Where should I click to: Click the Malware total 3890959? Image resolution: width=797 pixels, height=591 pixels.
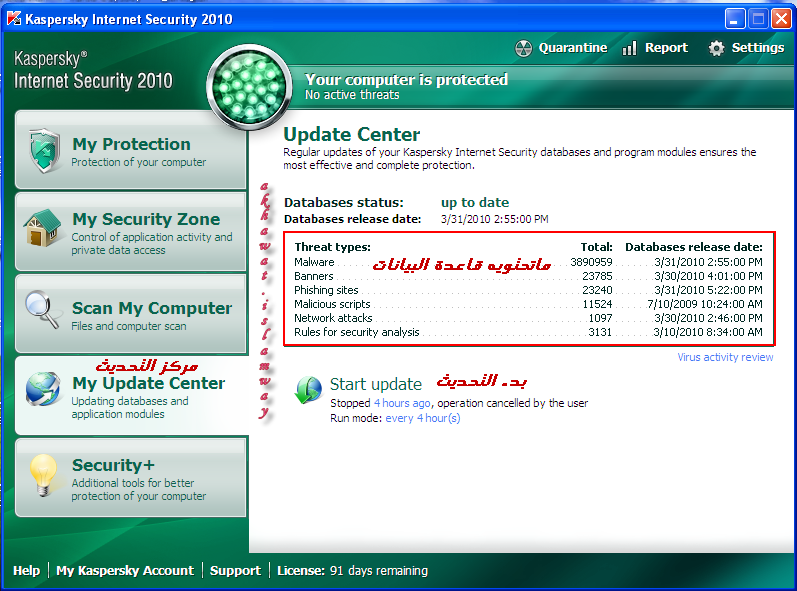click(x=591, y=262)
